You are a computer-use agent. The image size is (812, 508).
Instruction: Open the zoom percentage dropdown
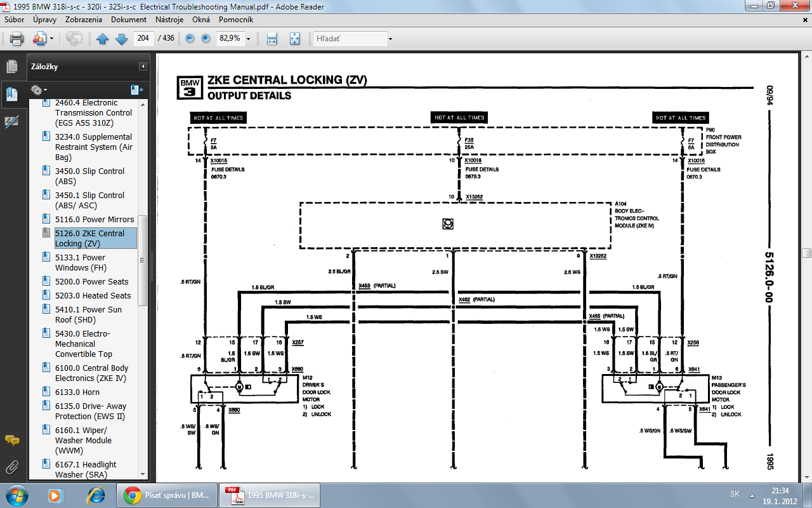pos(248,39)
